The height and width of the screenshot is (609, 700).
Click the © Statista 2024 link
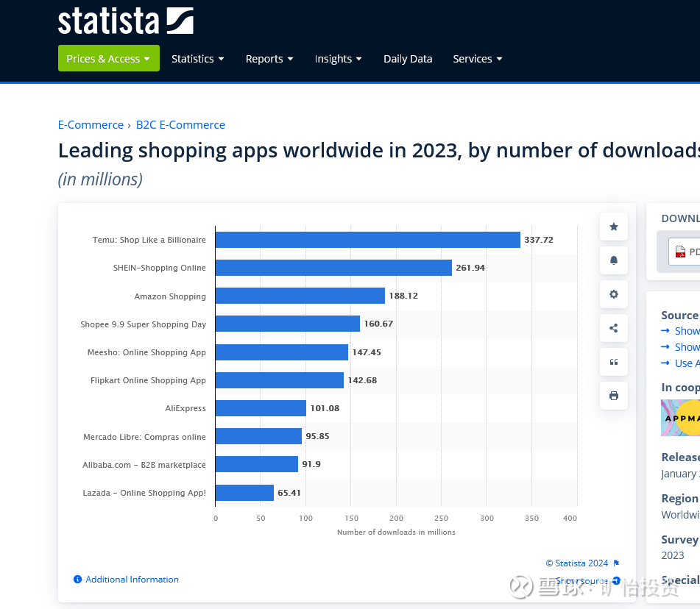click(x=577, y=563)
